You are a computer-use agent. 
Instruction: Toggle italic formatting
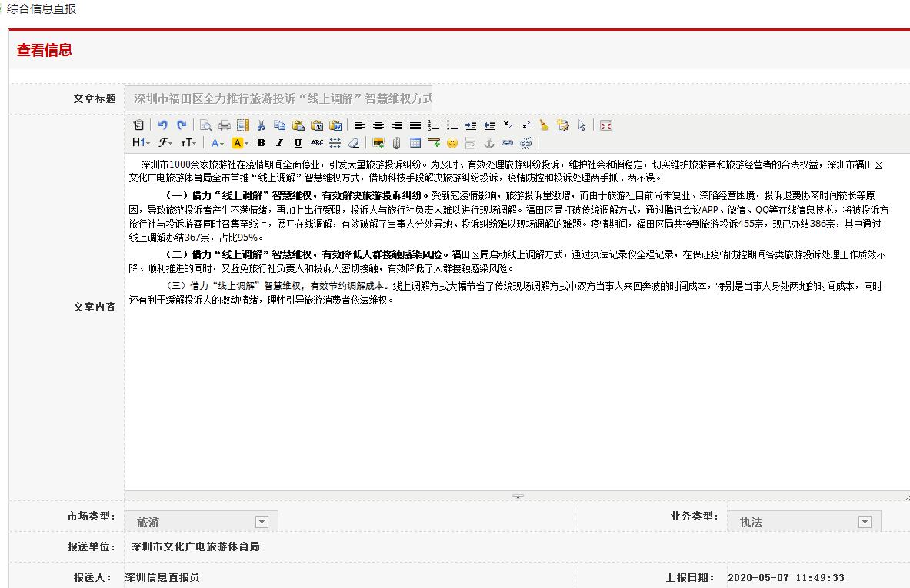click(280, 144)
